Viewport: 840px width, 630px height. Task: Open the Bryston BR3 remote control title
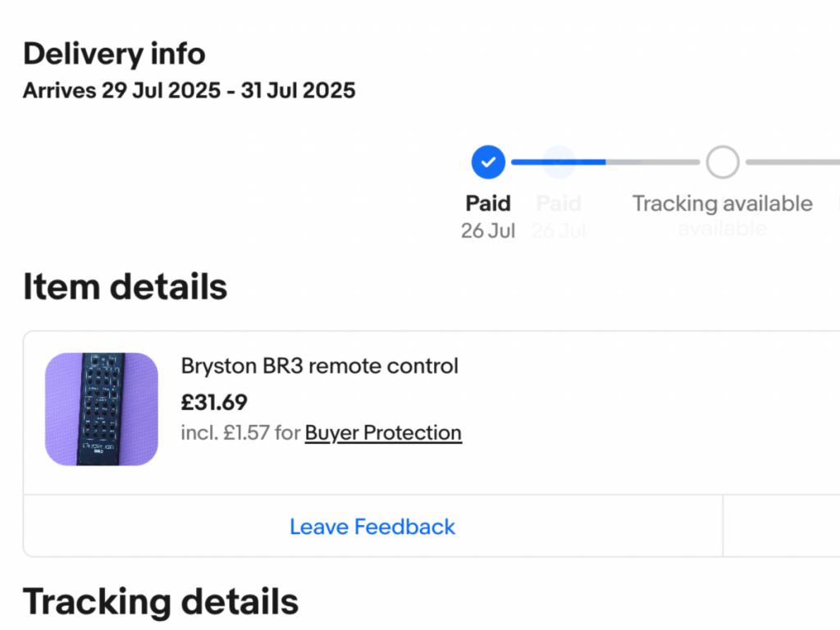(x=320, y=366)
